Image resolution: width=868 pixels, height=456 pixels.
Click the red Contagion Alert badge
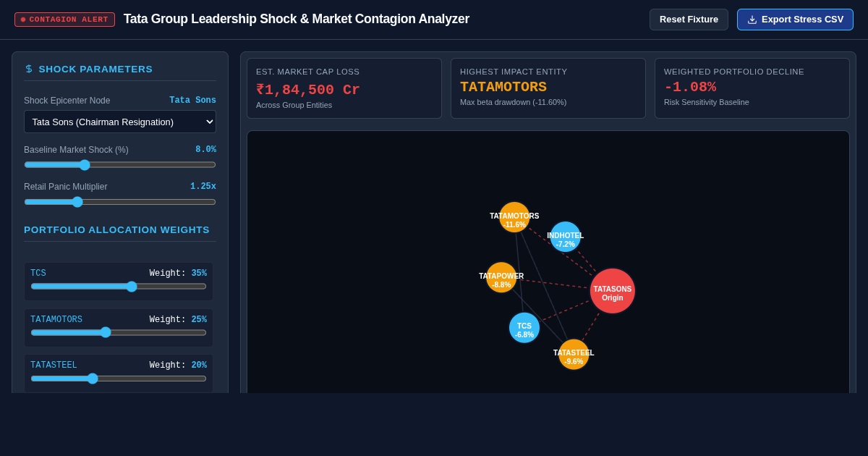tap(64, 20)
